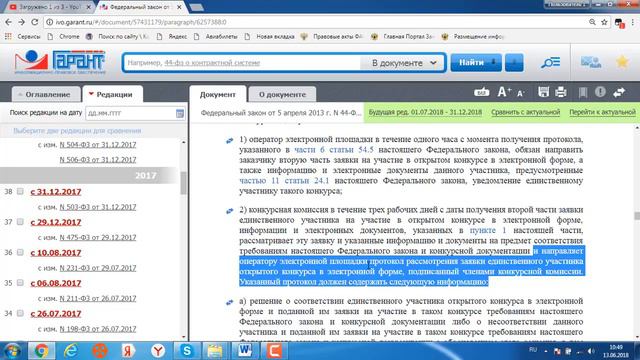Open the calendar picker for edition date
Image resolution: width=640 pixels, height=360 pixels.
pyautogui.click(x=180, y=113)
